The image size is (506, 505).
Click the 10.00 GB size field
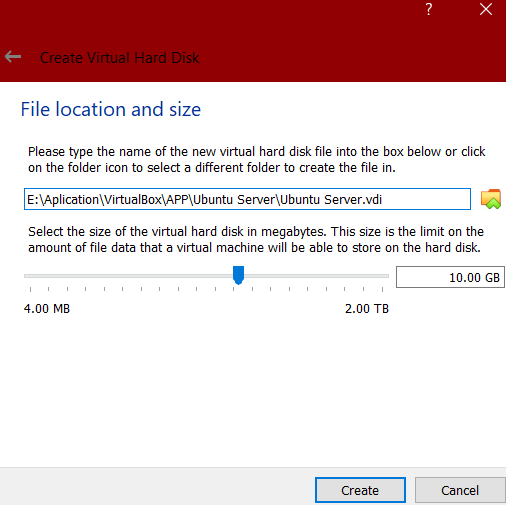pos(450,277)
